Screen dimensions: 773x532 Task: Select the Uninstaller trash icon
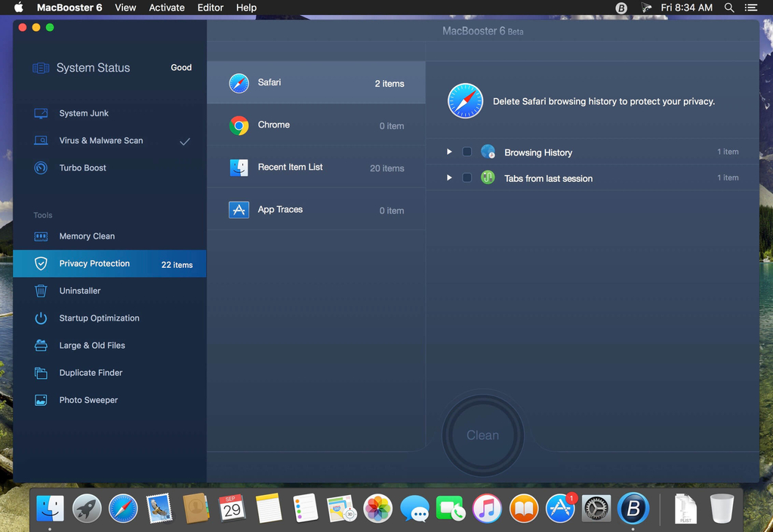coord(42,291)
